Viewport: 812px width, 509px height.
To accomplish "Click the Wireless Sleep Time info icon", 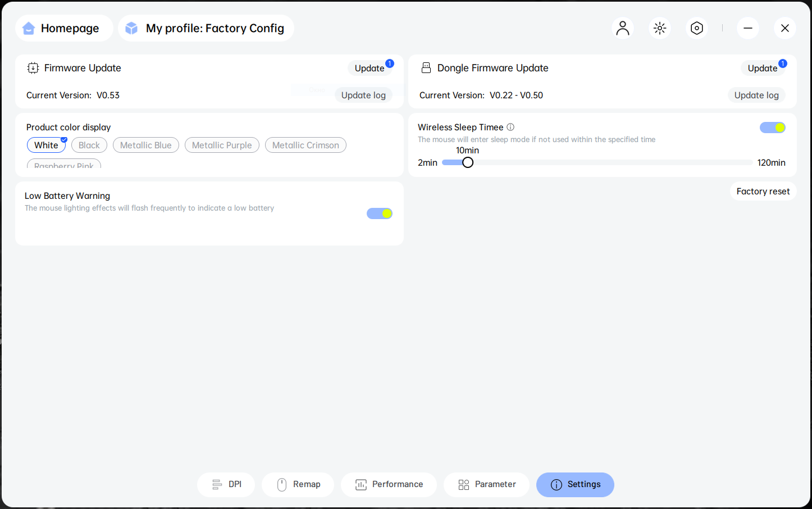I will pyautogui.click(x=510, y=127).
